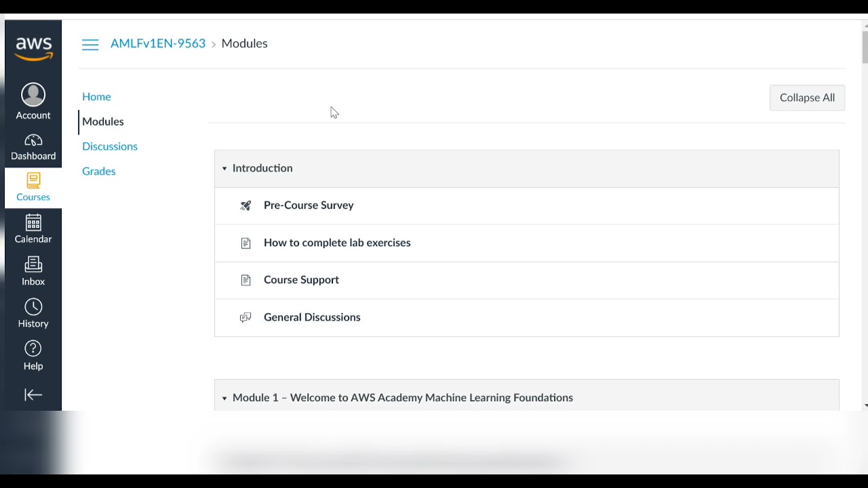This screenshot has width=868, height=488.
Task: Open the Account avatar menu
Action: (x=33, y=95)
